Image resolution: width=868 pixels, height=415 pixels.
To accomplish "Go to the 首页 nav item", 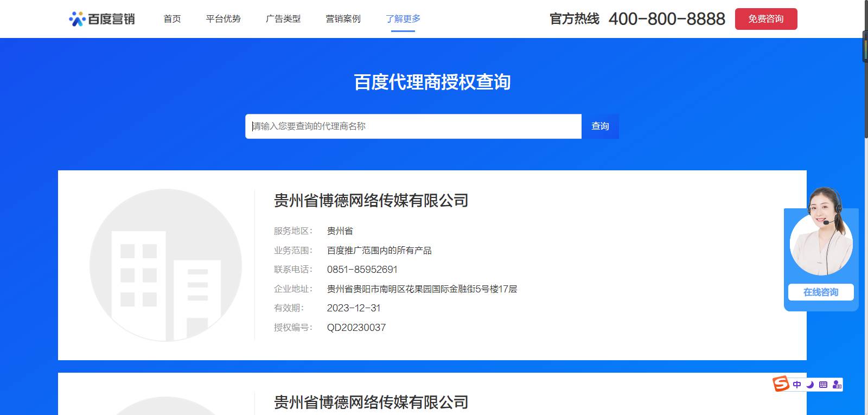I will 172,19.
